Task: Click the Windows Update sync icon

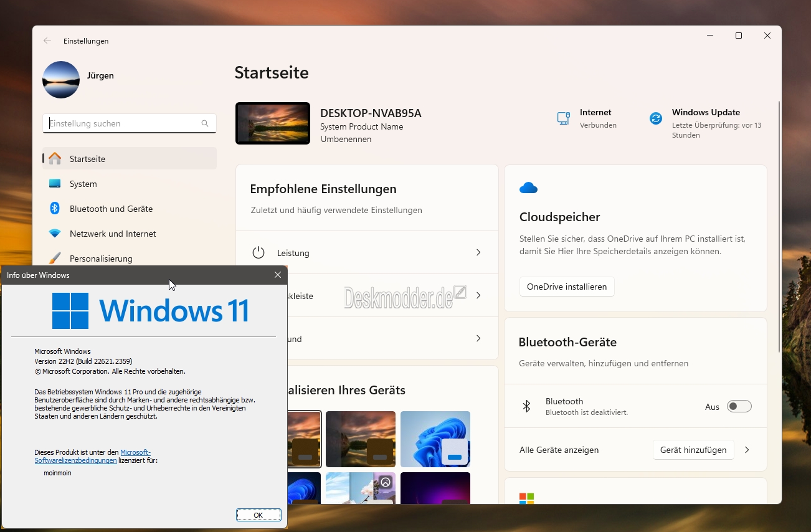Action: pos(656,118)
